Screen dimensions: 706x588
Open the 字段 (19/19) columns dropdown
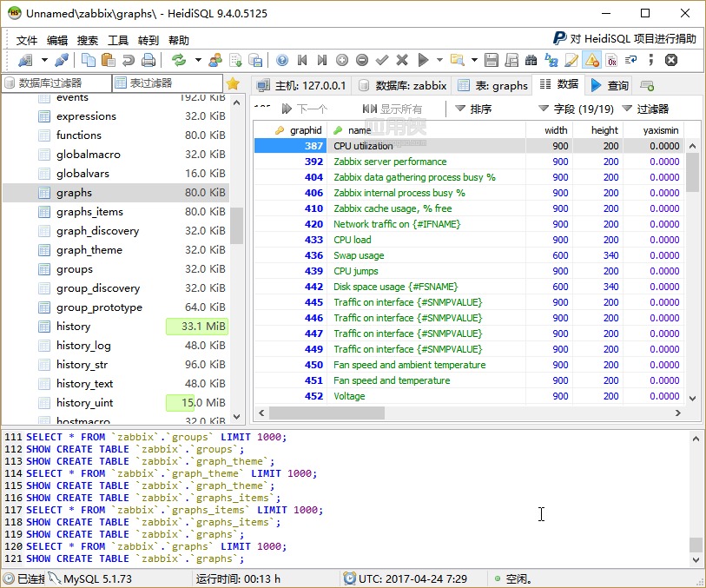click(576, 109)
